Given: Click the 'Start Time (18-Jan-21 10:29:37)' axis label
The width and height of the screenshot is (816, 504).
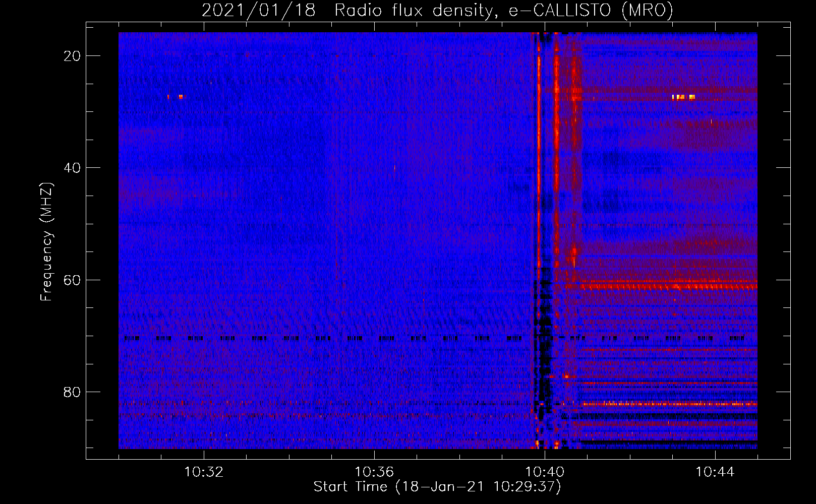Looking at the screenshot, I should [x=437, y=487].
